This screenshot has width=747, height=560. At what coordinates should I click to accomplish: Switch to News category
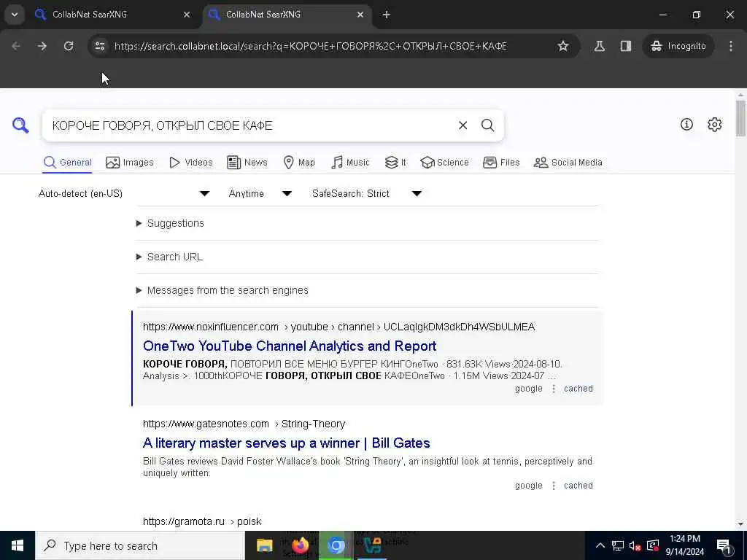pyautogui.click(x=247, y=163)
